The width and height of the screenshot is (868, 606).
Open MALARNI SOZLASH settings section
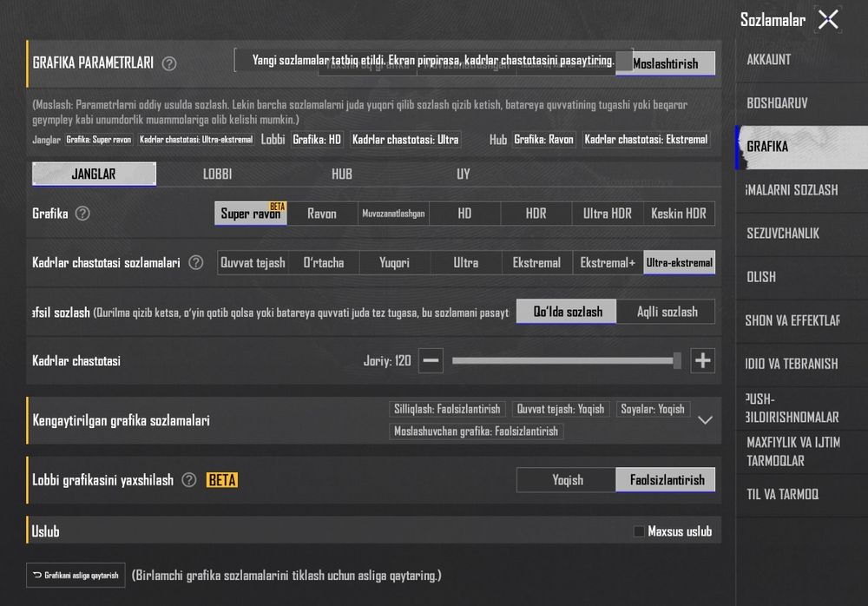coord(801,190)
